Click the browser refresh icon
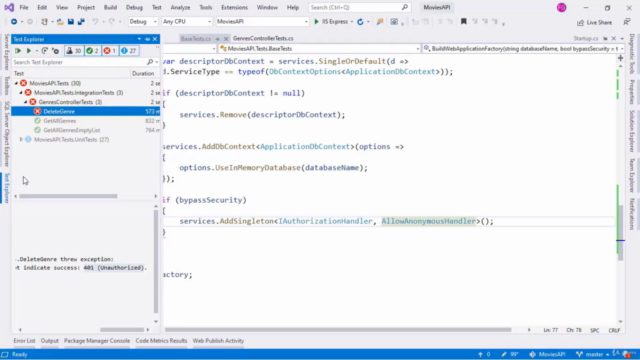This screenshot has width=640, height=360. (x=360, y=22)
